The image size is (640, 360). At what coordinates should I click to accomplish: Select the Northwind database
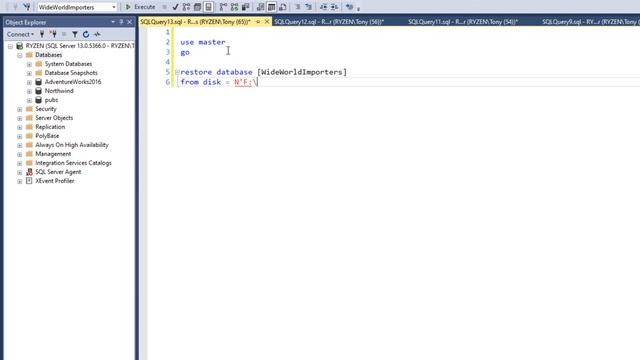pyautogui.click(x=59, y=91)
